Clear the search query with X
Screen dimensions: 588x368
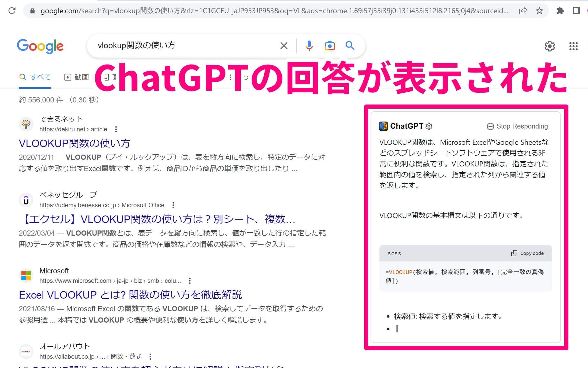click(x=284, y=46)
